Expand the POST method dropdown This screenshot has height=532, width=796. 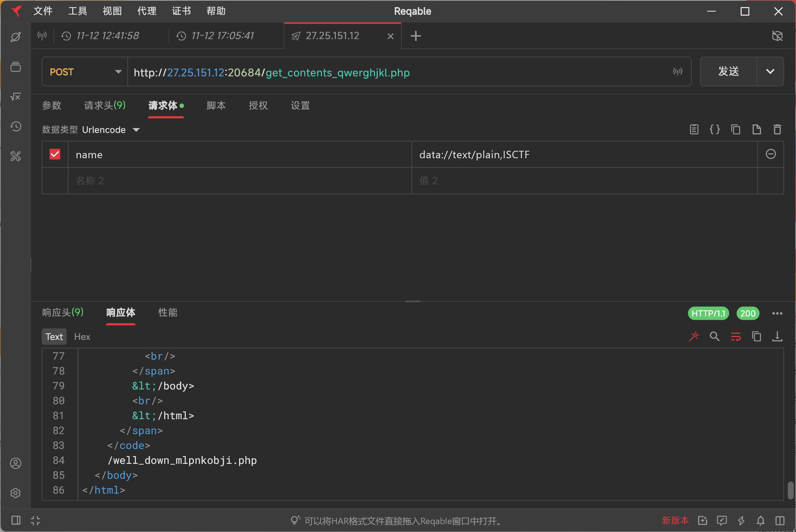click(118, 72)
